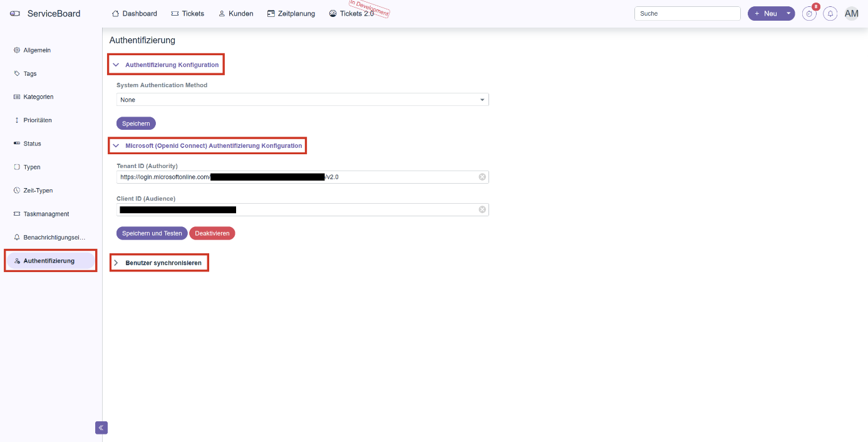Click the ServiceBoard logo icon
868x442 pixels.
click(15, 14)
